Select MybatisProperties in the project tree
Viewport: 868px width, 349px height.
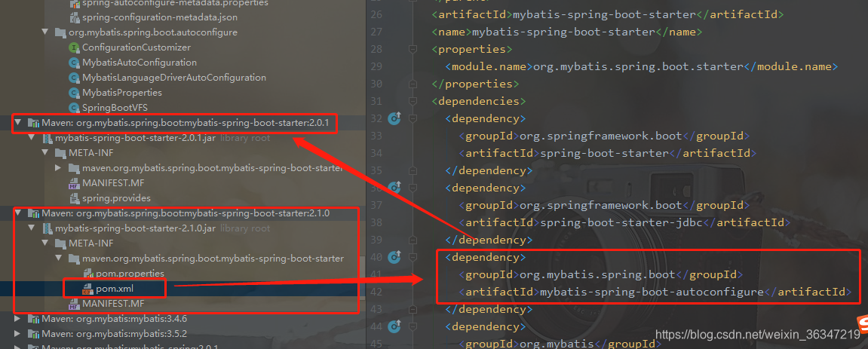(122, 93)
